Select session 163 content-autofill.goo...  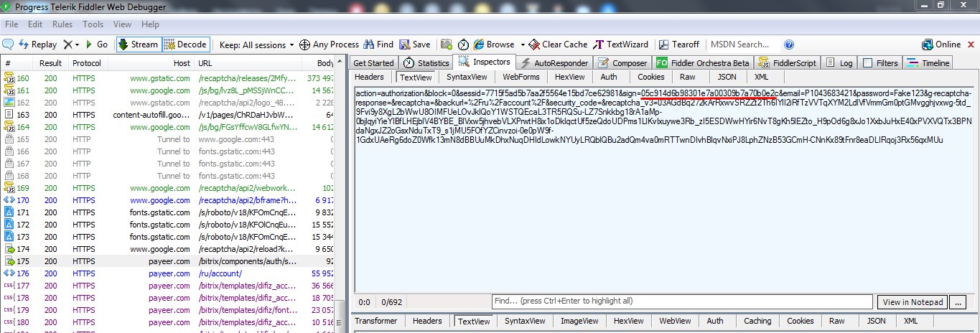pos(168,115)
